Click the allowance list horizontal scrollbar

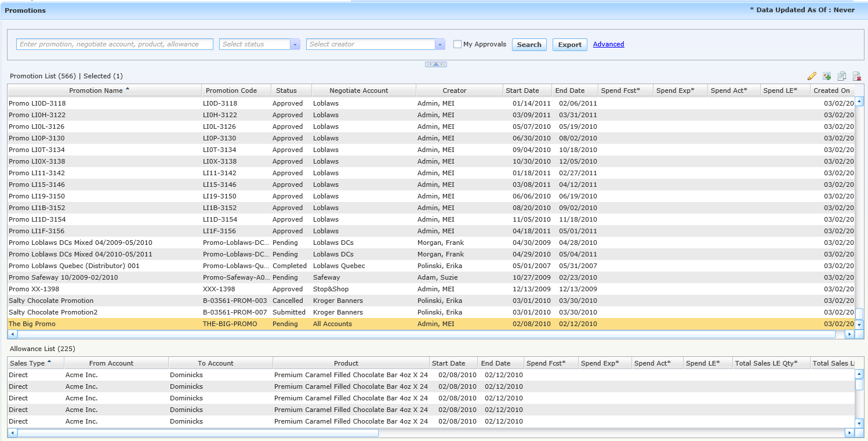pyautogui.click(x=197, y=433)
